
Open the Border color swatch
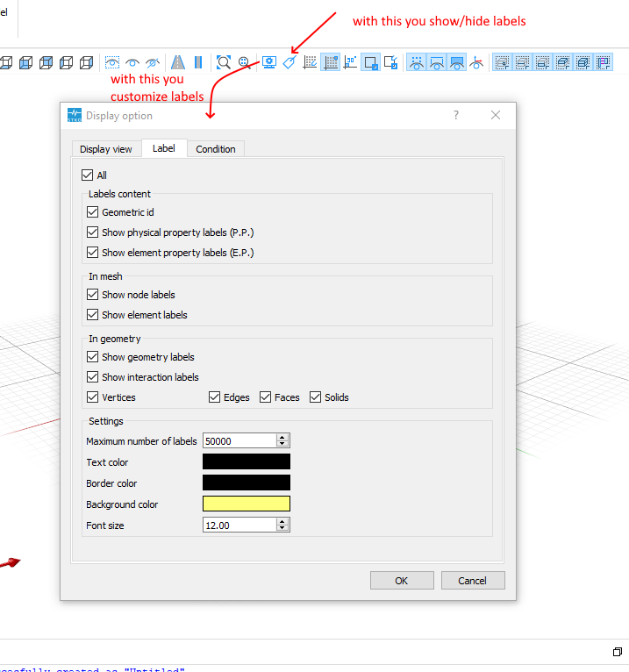coord(247,483)
